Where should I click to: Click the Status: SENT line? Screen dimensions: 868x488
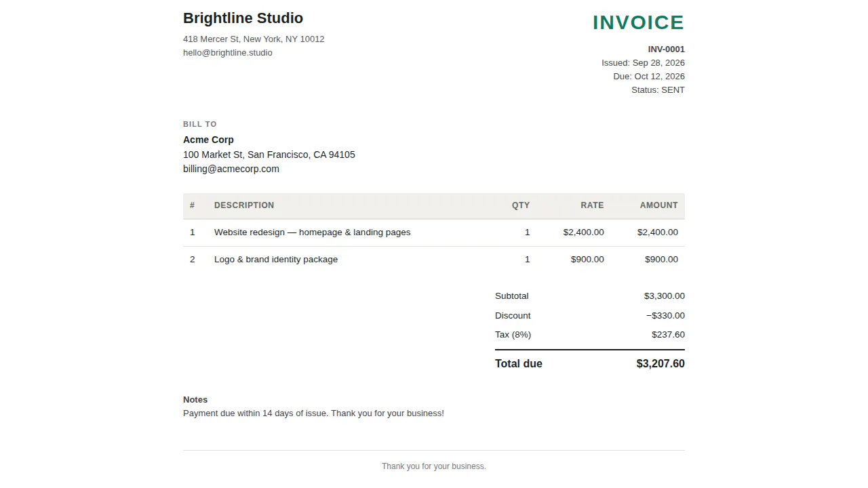[x=658, y=90]
